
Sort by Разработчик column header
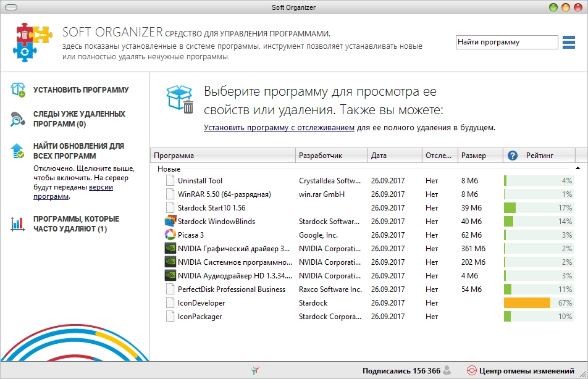point(332,155)
